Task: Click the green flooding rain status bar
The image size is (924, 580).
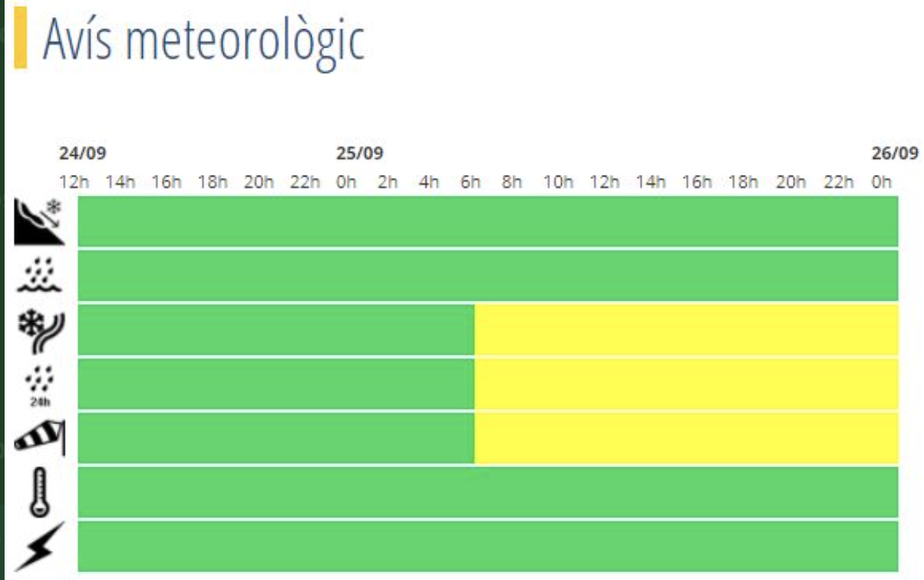Action: (x=488, y=275)
